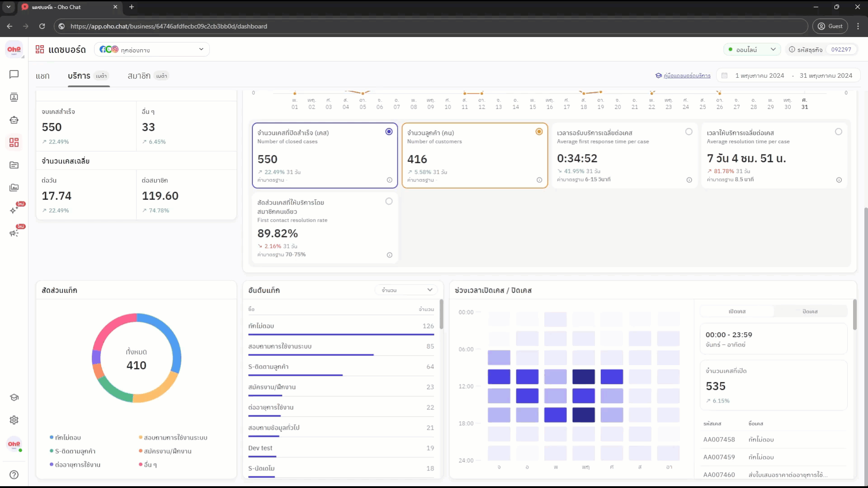This screenshot has width=868, height=488.
Task: Click the tag ranking list scrollbar
Action: pyautogui.click(x=441, y=315)
